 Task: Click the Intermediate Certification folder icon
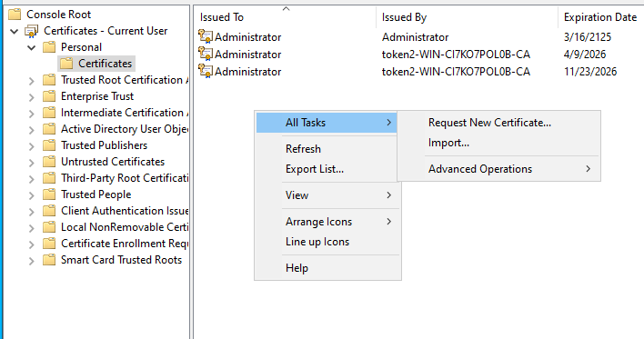click(x=49, y=113)
